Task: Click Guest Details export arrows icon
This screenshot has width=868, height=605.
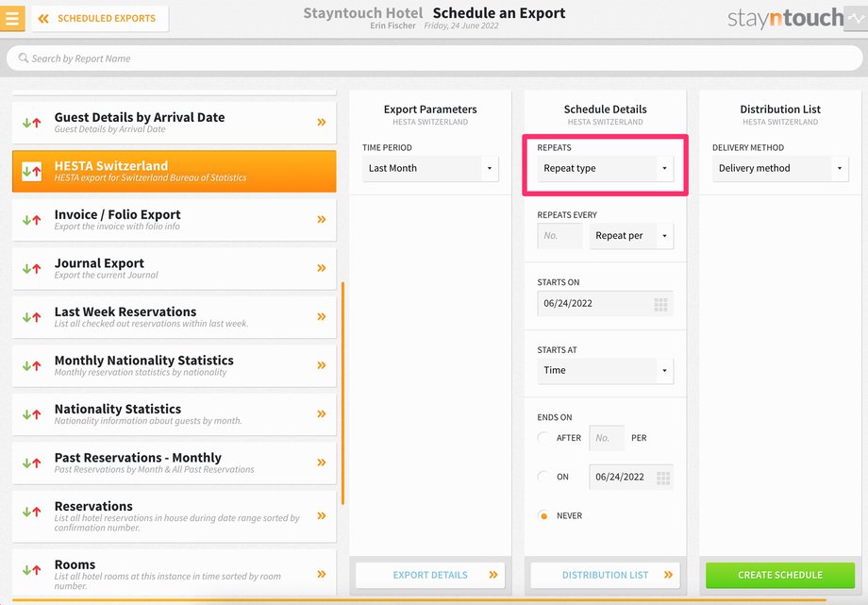Action: pyautogui.click(x=31, y=123)
